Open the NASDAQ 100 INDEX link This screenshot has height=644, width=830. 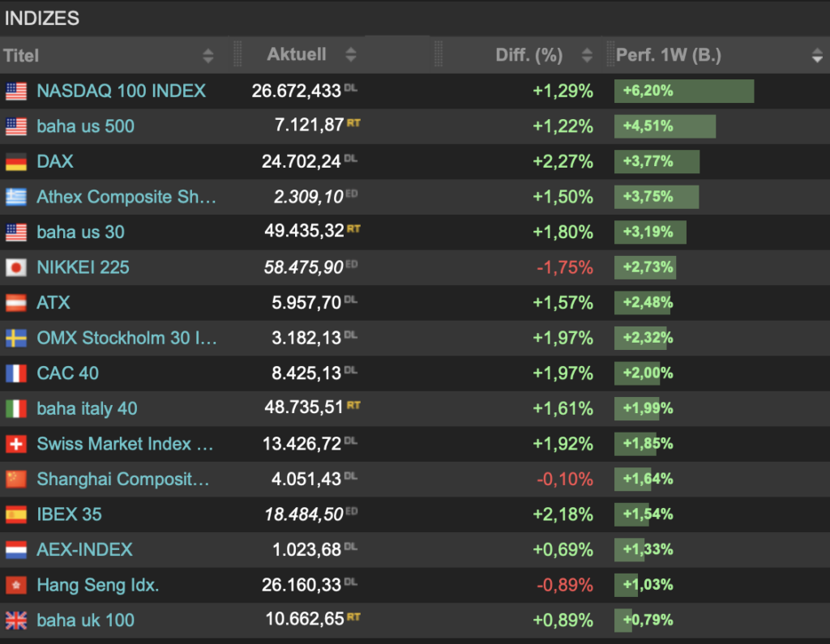tap(122, 91)
